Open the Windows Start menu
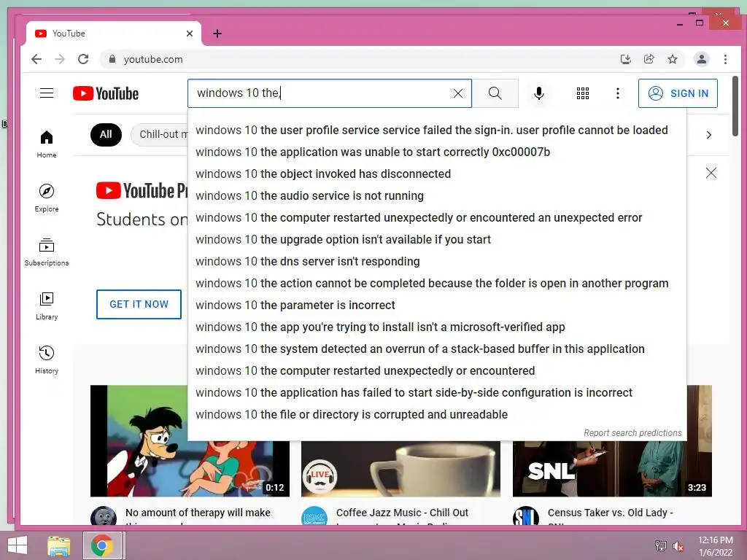 click(x=18, y=545)
